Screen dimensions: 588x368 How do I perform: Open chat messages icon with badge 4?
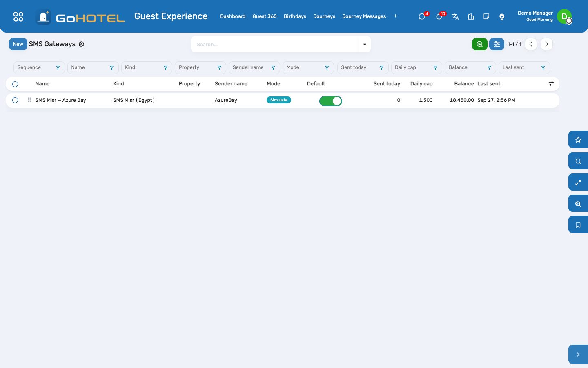coord(422,16)
